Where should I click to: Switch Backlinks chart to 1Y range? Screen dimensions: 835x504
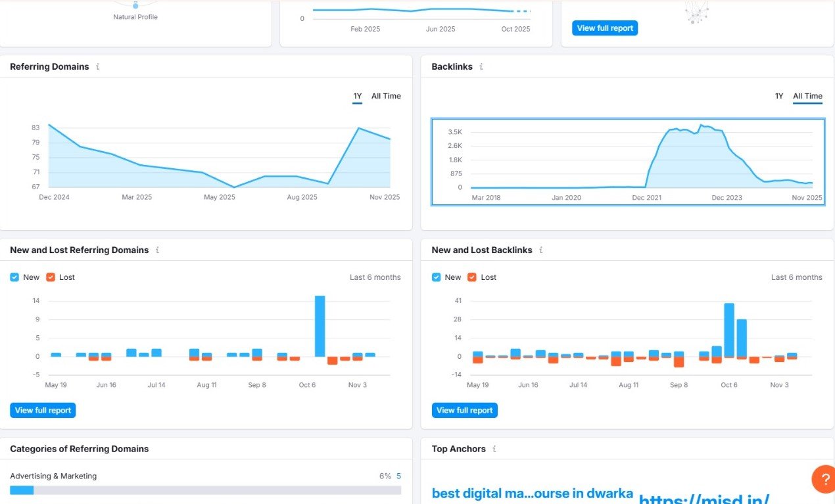779,96
